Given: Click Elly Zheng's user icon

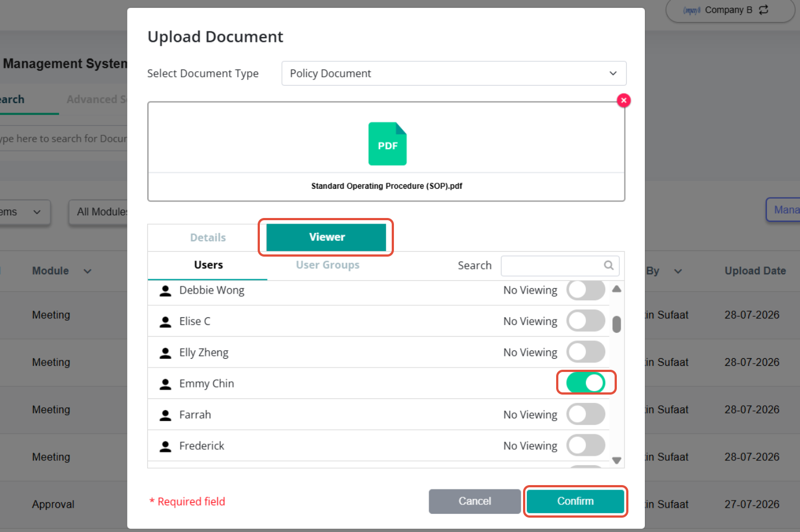Looking at the screenshot, I should [165, 353].
